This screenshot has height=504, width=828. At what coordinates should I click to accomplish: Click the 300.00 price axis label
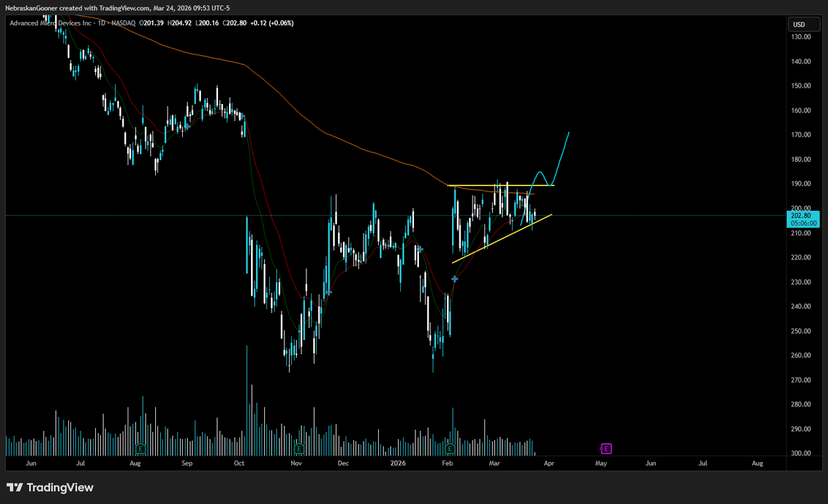click(802, 454)
